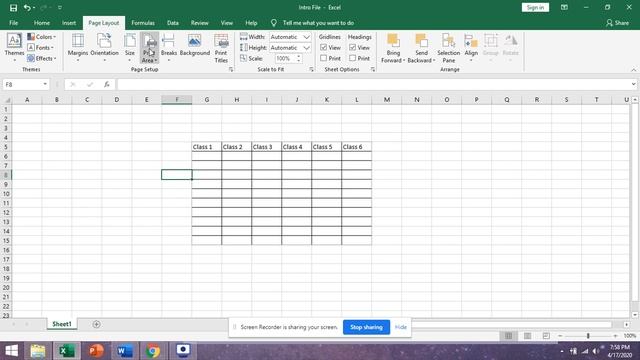Click the Sign in button
This screenshot has width=640, height=360.
pyautogui.click(x=535, y=7)
